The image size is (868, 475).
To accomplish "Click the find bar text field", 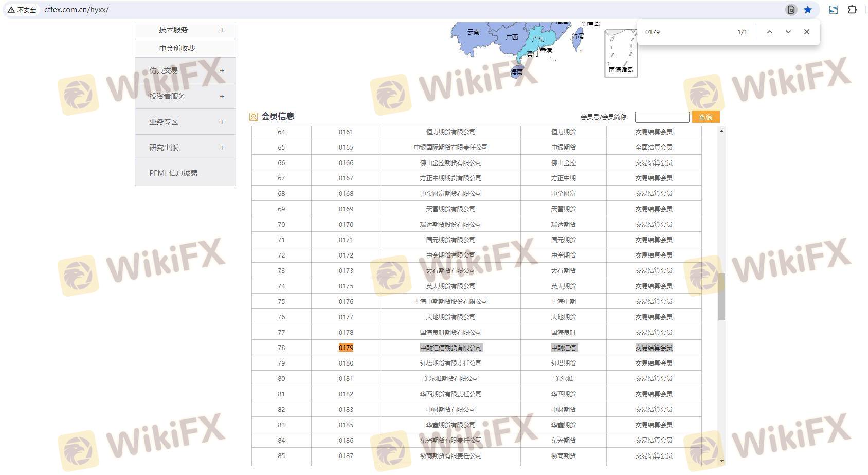I will 686,32.
